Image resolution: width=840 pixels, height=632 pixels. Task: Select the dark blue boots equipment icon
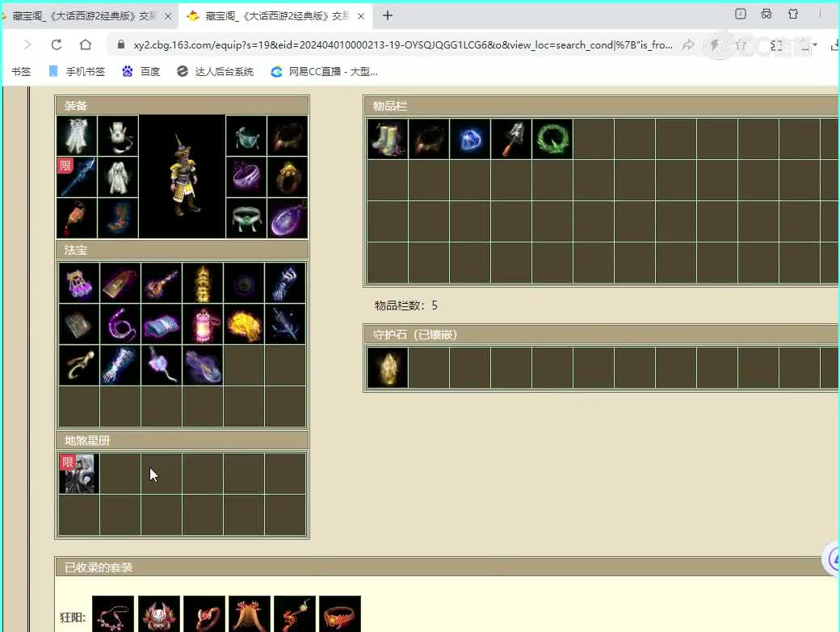[x=118, y=218]
